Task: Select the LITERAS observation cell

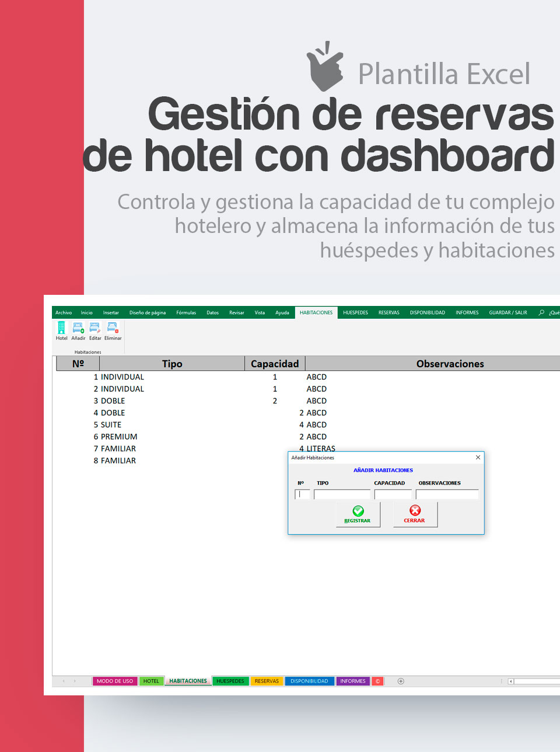Action: (x=321, y=448)
